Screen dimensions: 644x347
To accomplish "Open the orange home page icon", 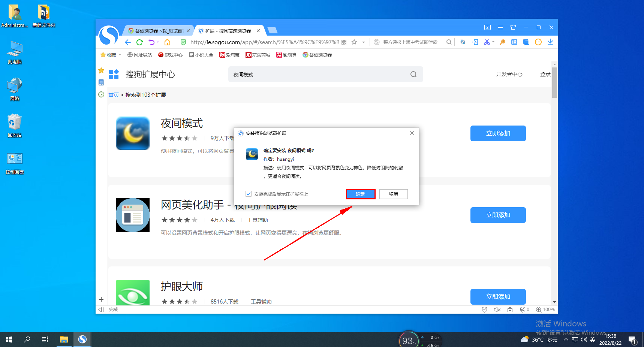I will pyautogui.click(x=168, y=42).
